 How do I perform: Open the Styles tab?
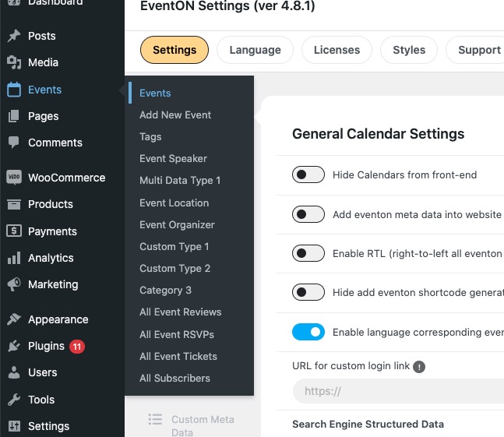point(409,50)
